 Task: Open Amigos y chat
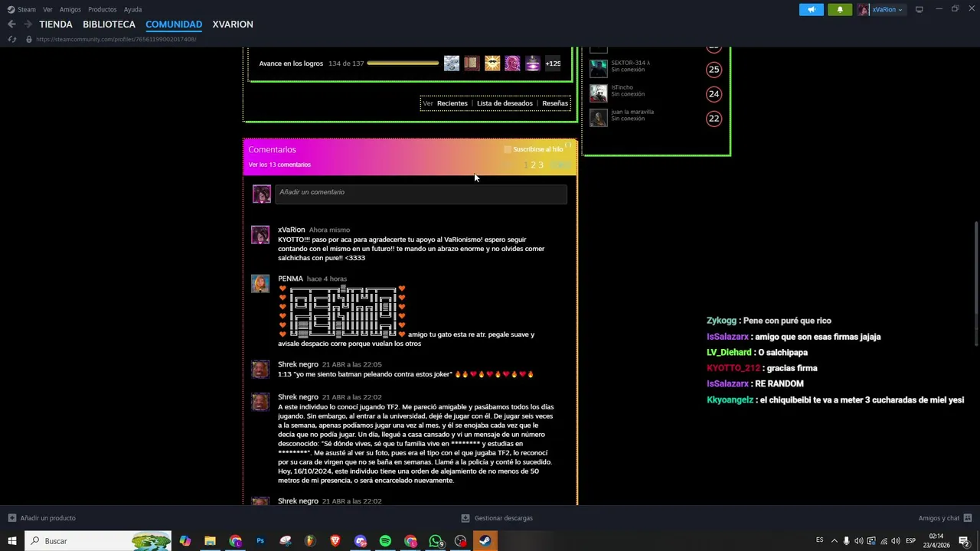tap(939, 518)
